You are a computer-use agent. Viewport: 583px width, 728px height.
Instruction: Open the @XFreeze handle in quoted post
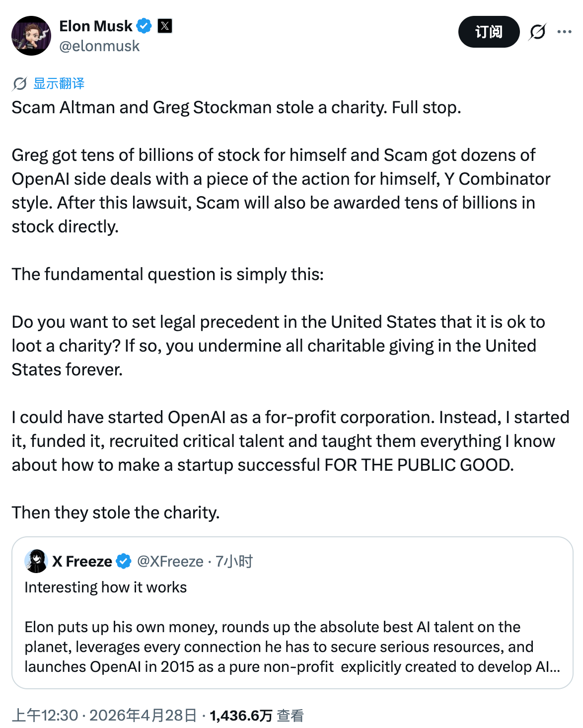tap(170, 561)
